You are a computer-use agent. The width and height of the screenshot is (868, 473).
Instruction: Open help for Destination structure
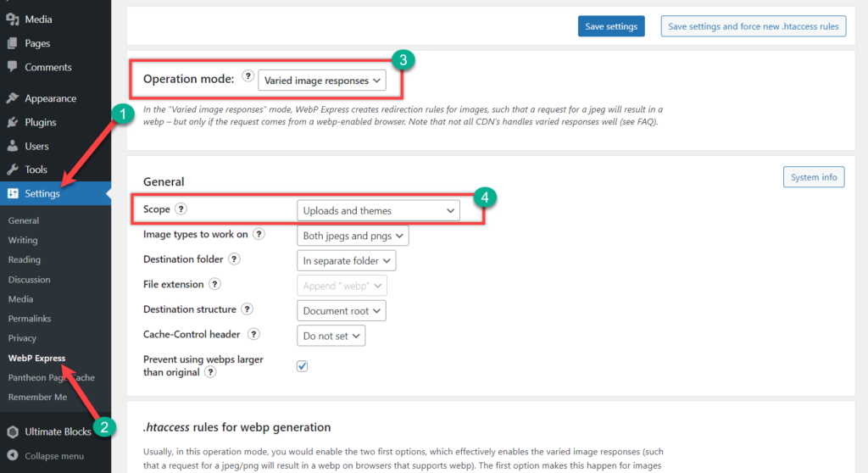point(248,309)
